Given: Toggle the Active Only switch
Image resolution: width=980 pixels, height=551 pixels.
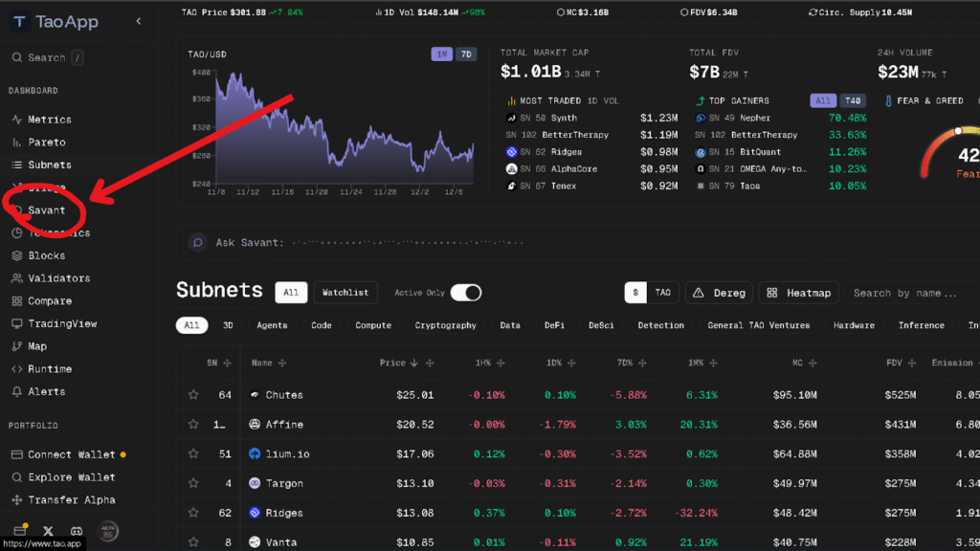Looking at the screenshot, I should pos(465,293).
